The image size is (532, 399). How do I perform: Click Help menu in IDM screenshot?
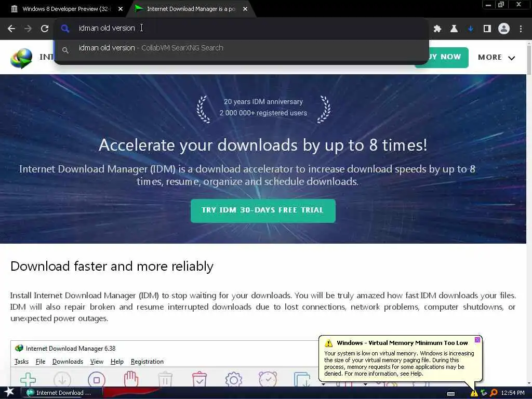coord(117,362)
